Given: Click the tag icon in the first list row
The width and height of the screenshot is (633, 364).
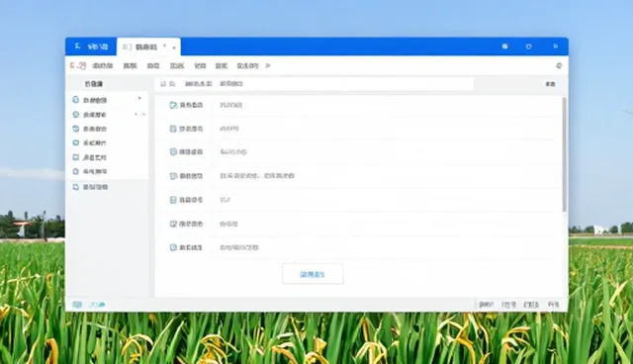Looking at the screenshot, I should coord(173,105).
